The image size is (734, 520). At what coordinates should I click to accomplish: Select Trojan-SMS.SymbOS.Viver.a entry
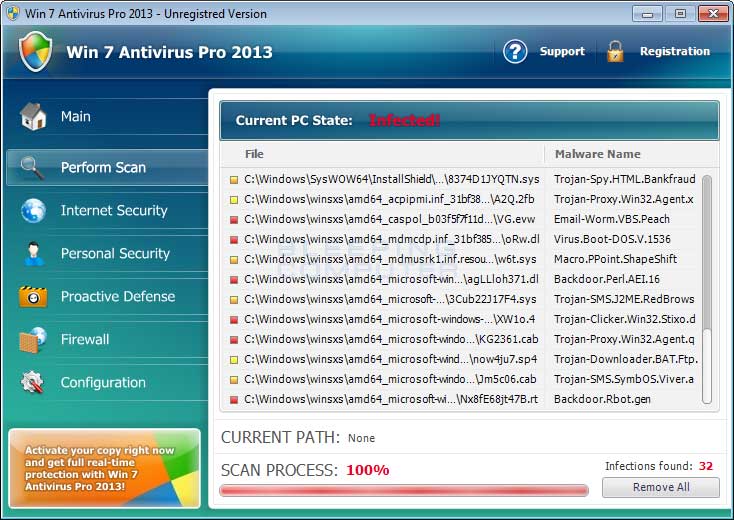click(624, 379)
